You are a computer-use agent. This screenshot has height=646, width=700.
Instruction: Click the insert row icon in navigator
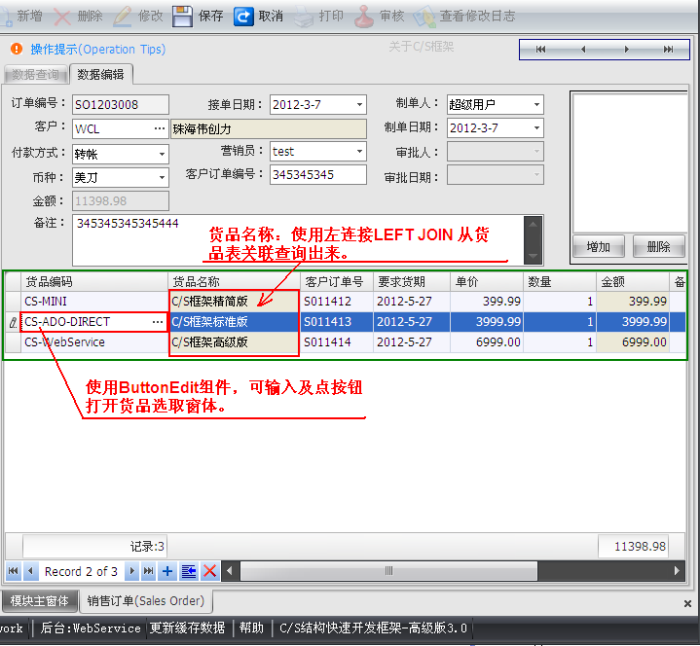point(188,571)
